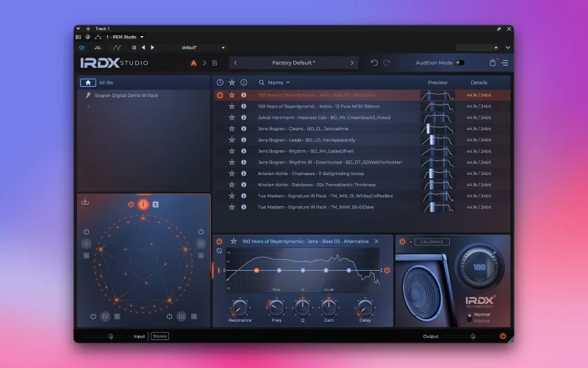The height and width of the screenshot is (368, 588).
Task: Step to next host preset arrow
Action: pos(152,48)
